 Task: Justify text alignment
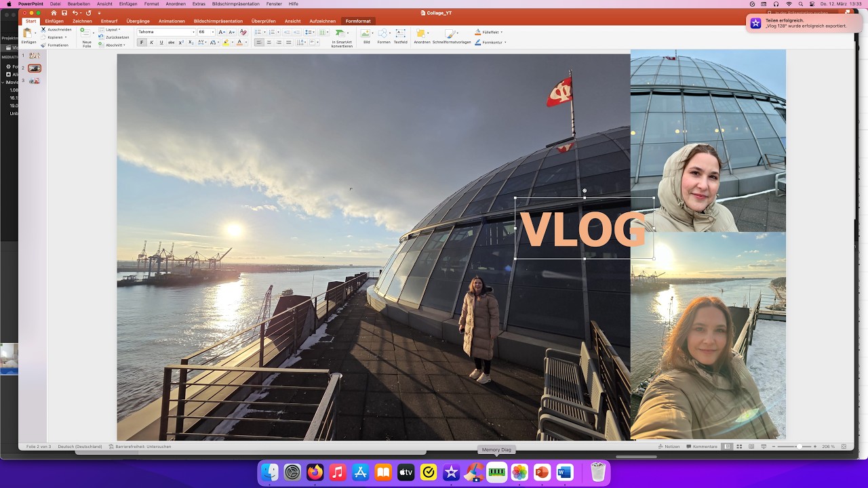[x=288, y=42]
